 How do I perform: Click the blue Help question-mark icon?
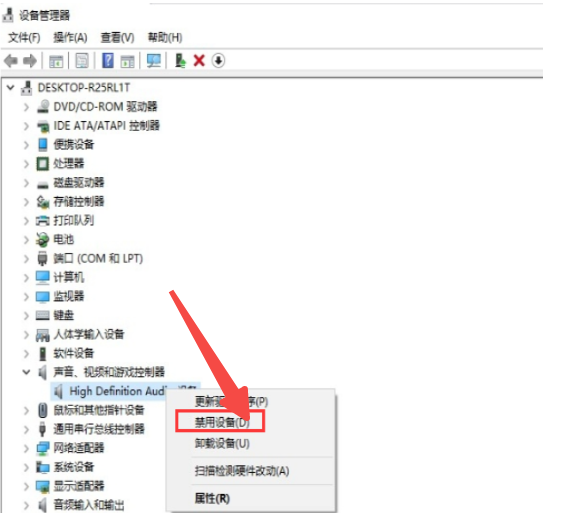pos(108,61)
